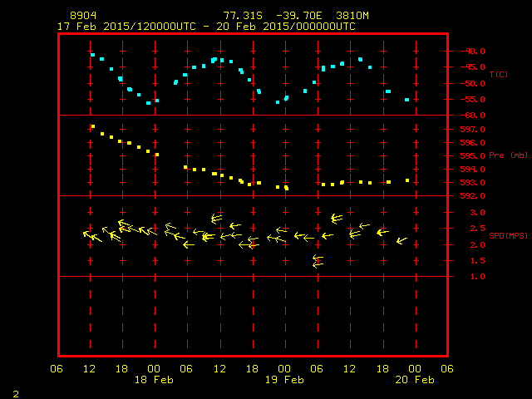Click the station ID "8904"
Screen dimensions: 532x399
[x=83, y=16]
